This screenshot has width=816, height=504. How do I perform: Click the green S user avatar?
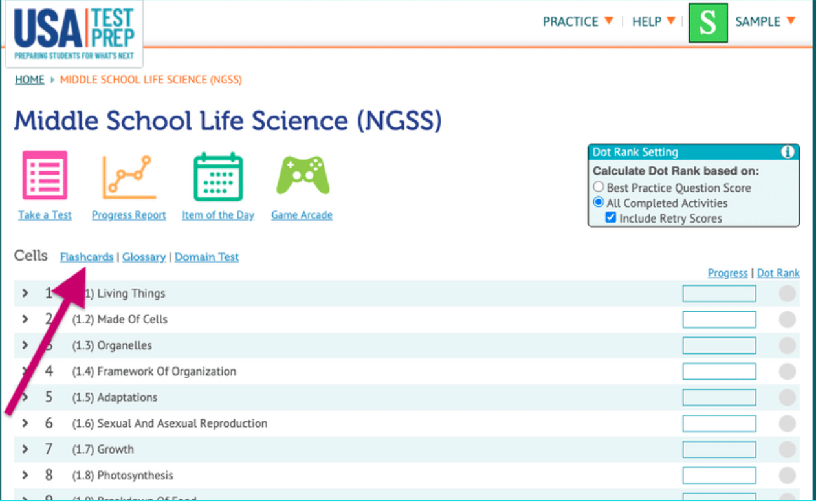708,22
